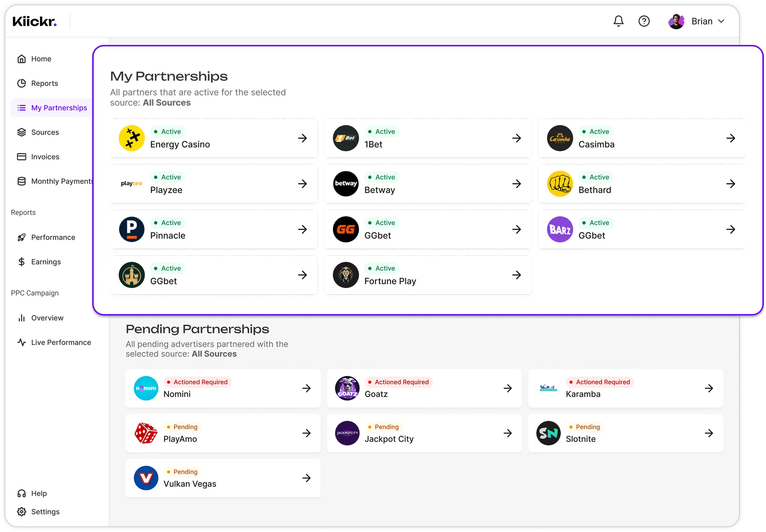Click Help headphones item in sidebar
The height and width of the screenshot is (532, 766).
tap(22, 493)
